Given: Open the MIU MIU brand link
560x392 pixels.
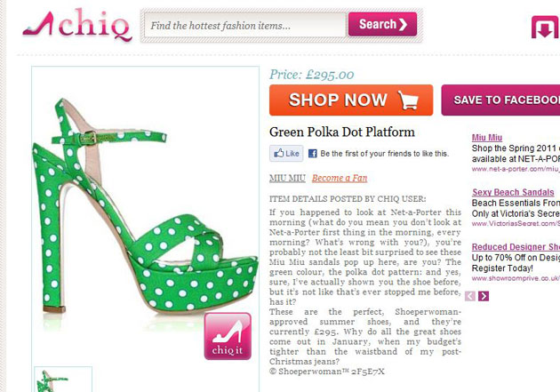Looking at the screenshot, I should pos(287,178).
